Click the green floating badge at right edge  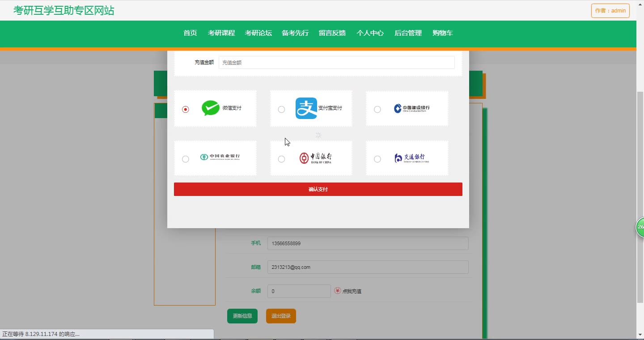pyautogui.click(x=640, y=227)
